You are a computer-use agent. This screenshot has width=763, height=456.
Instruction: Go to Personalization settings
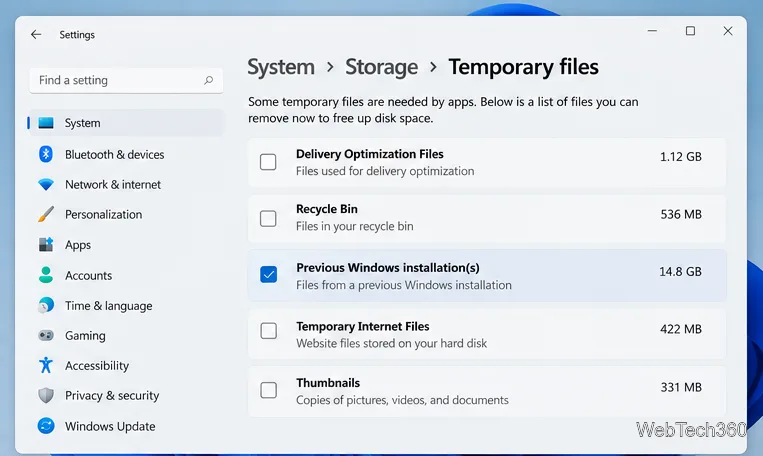[x=127, y=214]
